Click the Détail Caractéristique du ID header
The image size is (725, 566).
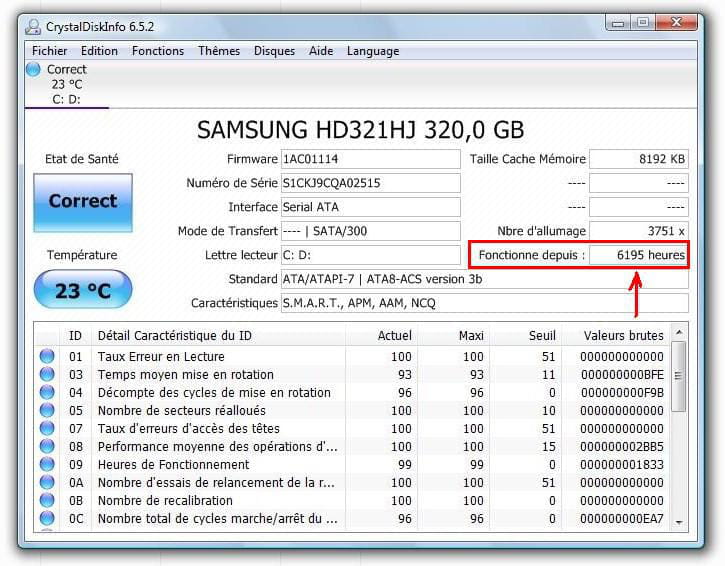click(218, 336)
